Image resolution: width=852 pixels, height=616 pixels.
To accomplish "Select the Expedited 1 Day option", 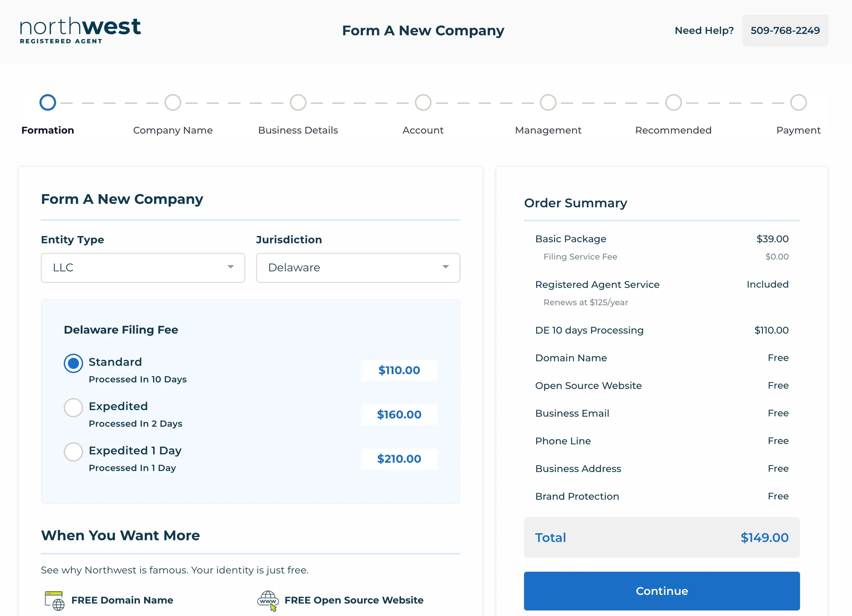I will point(73,452).
